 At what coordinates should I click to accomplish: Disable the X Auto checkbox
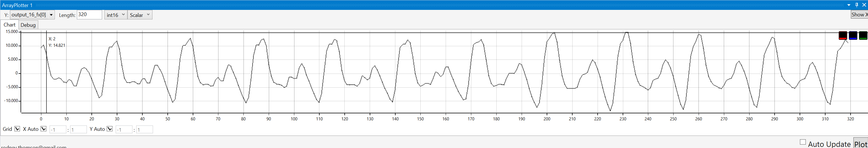point(43,129)
